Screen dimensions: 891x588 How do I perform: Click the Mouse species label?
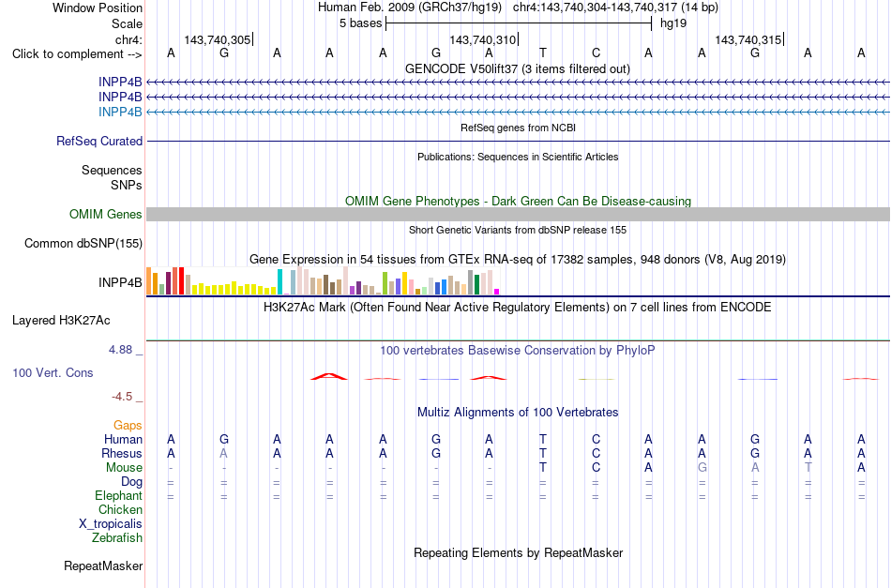(x=124, y=468)
